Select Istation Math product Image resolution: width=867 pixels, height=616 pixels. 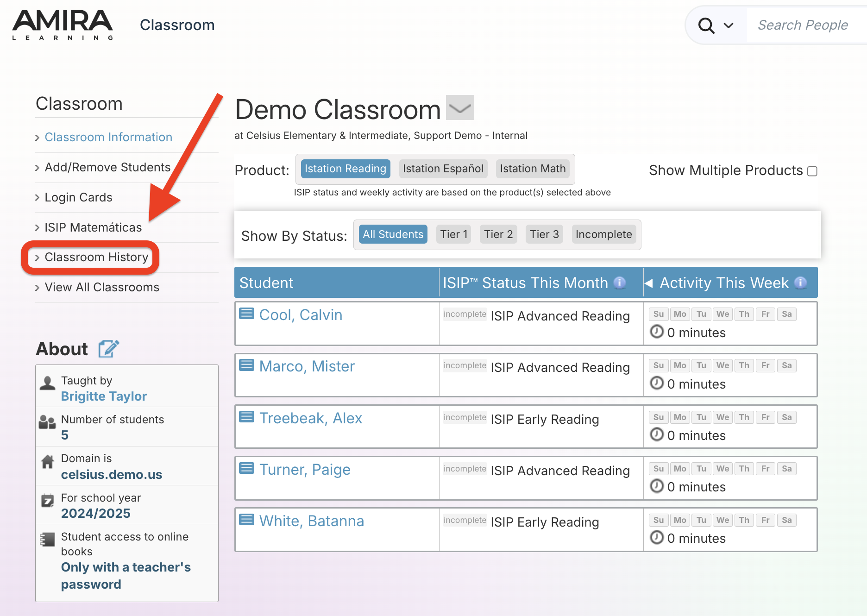[533, 169]
